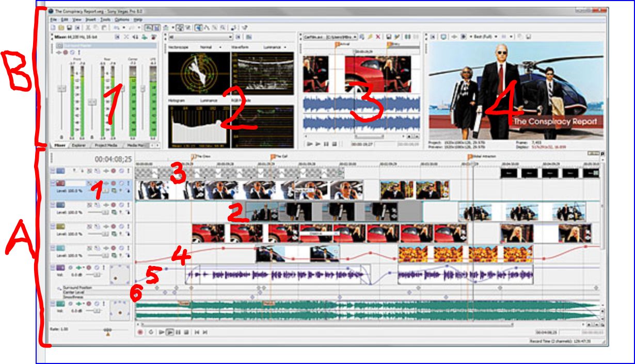Open the Edit menu

[x=65, y=20]
